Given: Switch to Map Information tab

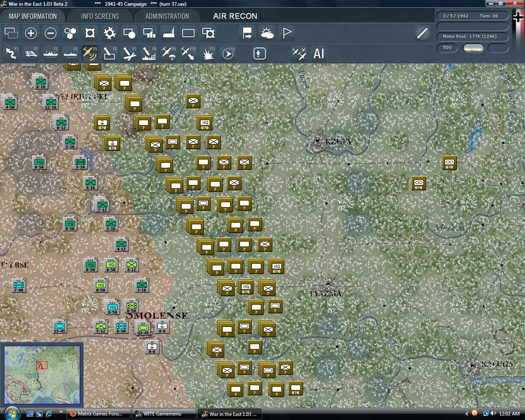Looking at the screenshot, I should [33, 16].
